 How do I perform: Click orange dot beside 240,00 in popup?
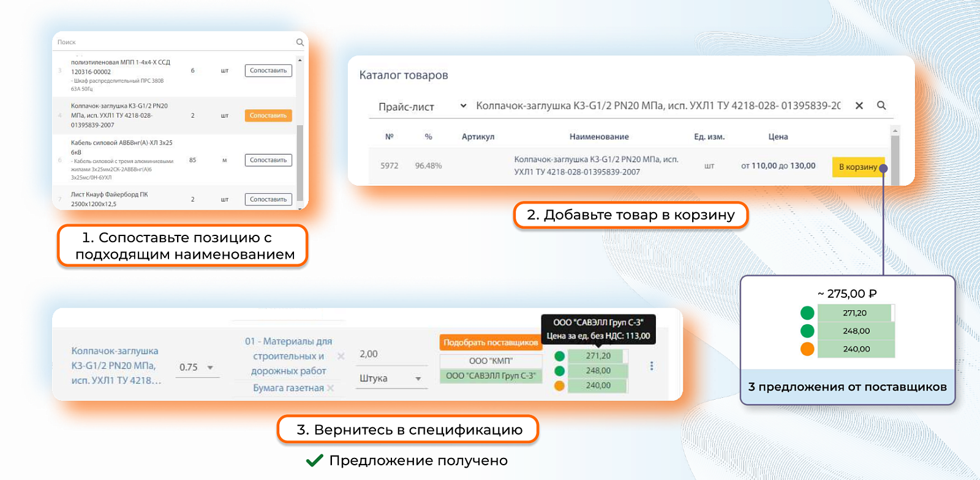point(807,349)
